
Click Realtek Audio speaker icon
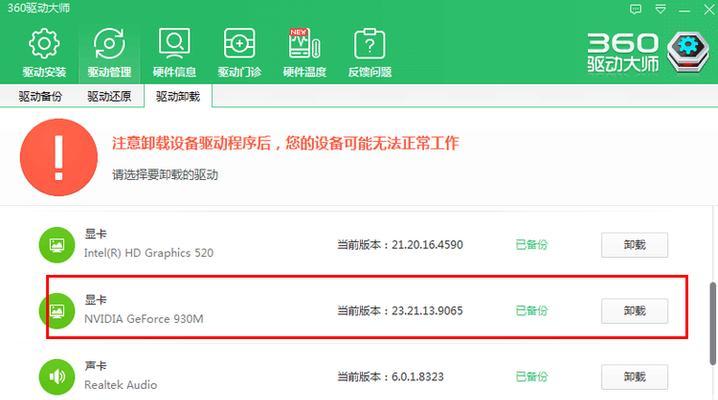tap(57, 377)
